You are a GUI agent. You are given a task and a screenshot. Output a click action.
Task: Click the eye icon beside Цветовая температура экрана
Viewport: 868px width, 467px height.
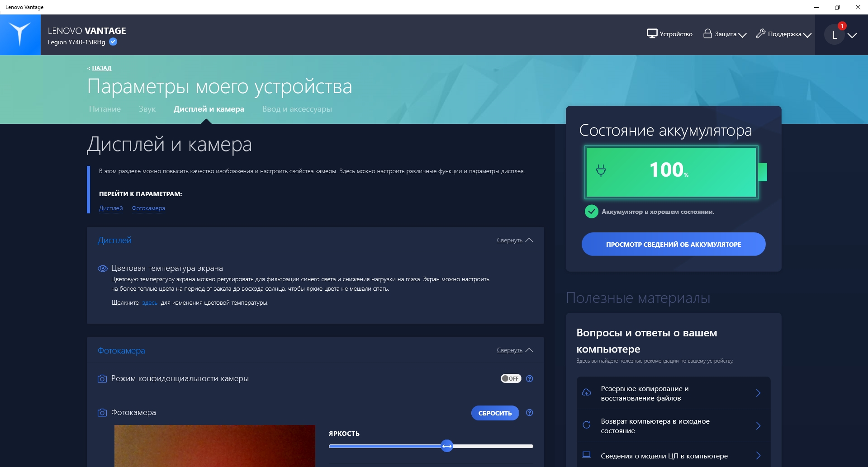[x=103, y=269]
